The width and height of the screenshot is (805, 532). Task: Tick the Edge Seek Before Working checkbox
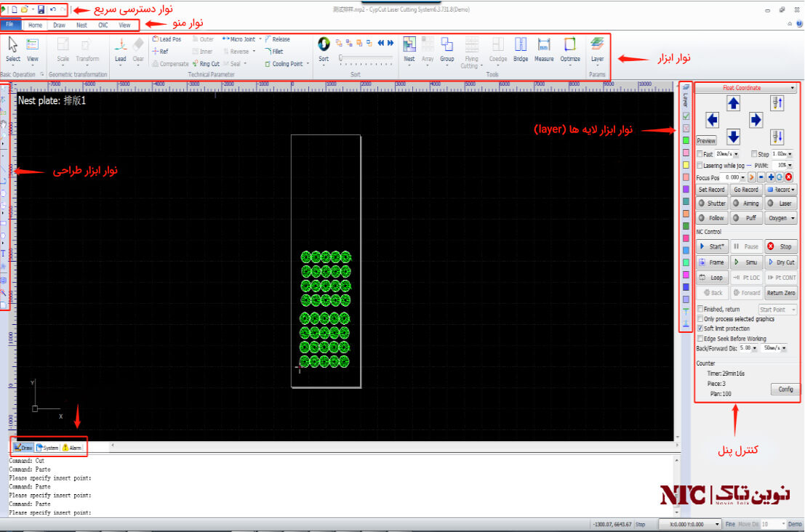(x=700, y=338)
